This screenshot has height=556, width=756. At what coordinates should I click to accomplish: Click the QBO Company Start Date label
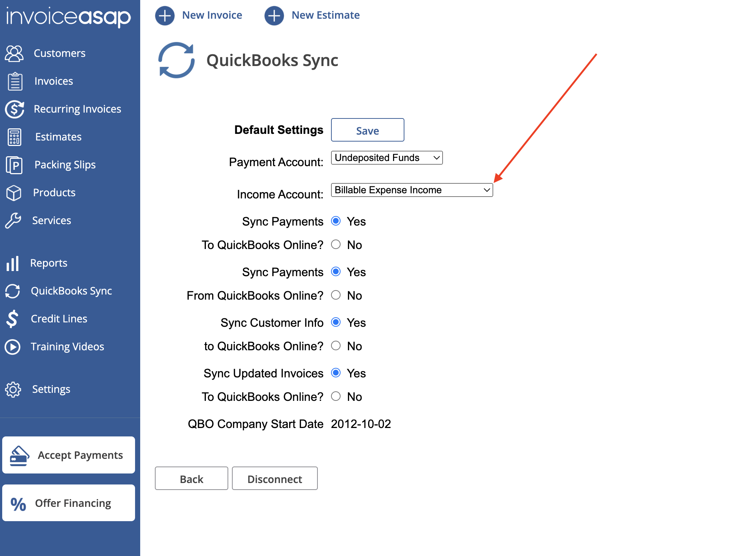tap(256, 424)
